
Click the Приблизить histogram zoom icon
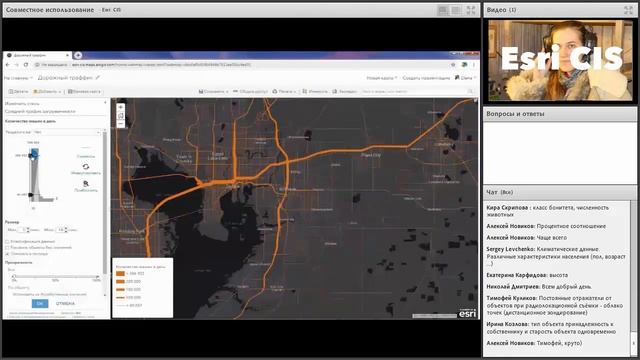coord(86,184)
